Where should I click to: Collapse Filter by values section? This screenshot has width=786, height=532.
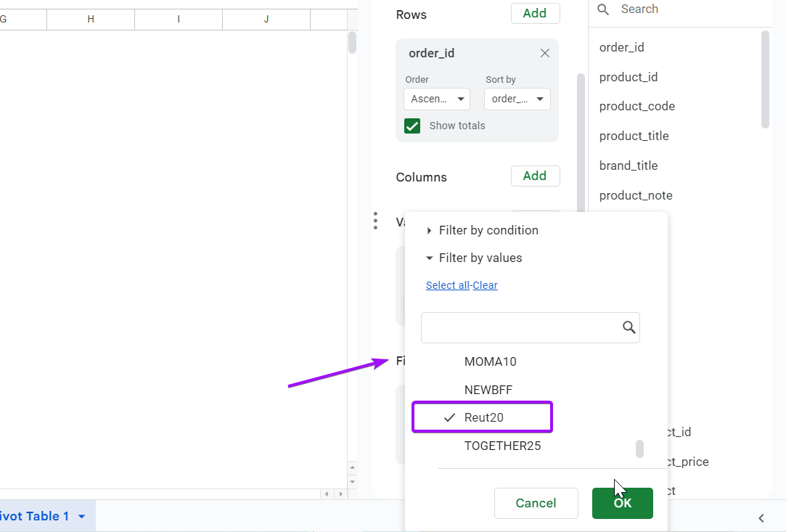[x=474, y=258]
